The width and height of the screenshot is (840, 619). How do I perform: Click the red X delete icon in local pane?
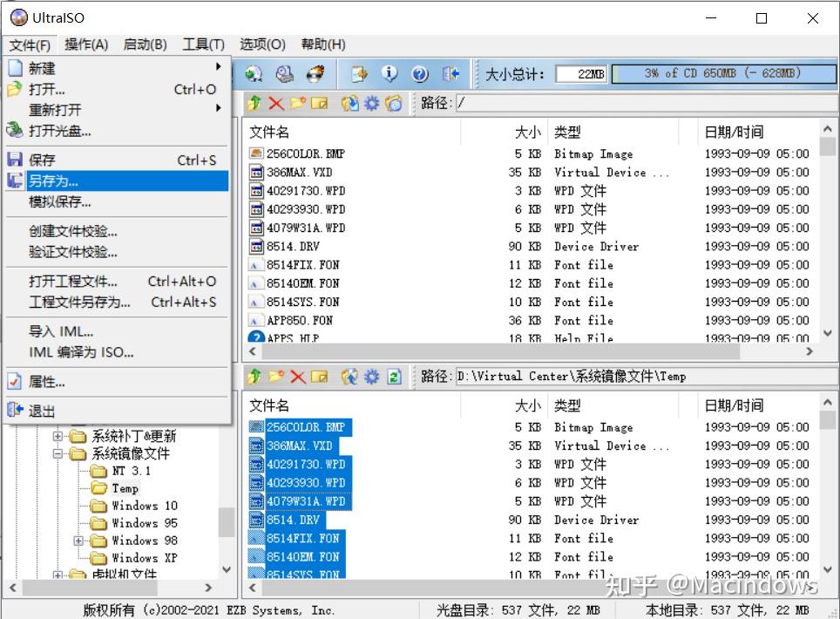coord(297,377)
